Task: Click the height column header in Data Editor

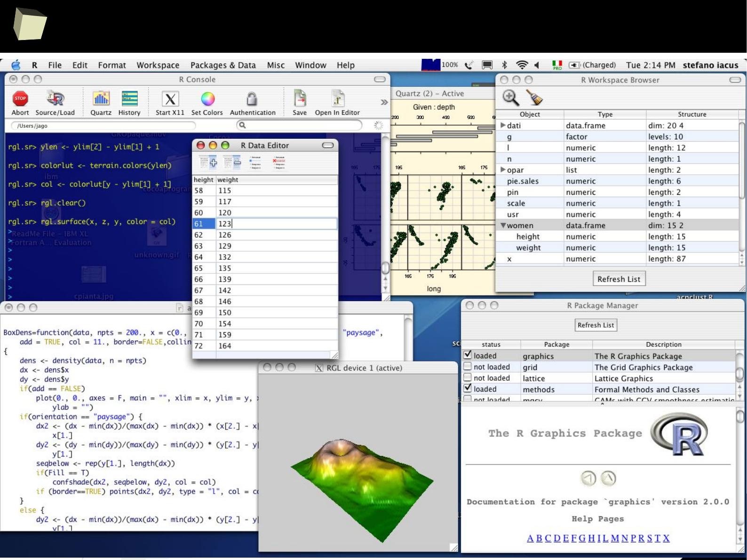Action: tap(204, 180)
